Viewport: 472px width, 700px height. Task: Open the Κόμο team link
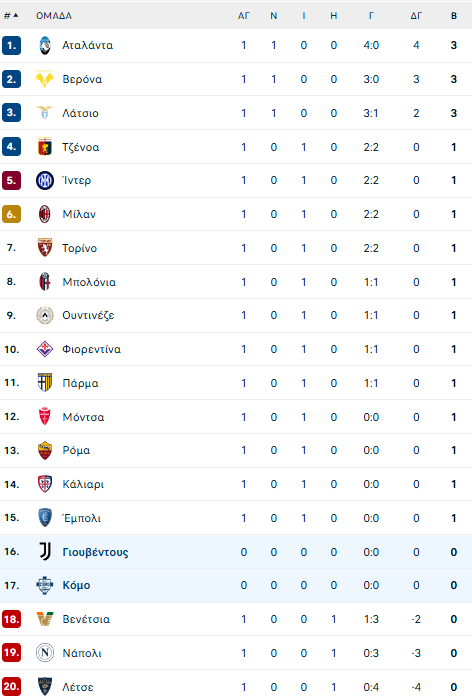[x=76, y=585]
